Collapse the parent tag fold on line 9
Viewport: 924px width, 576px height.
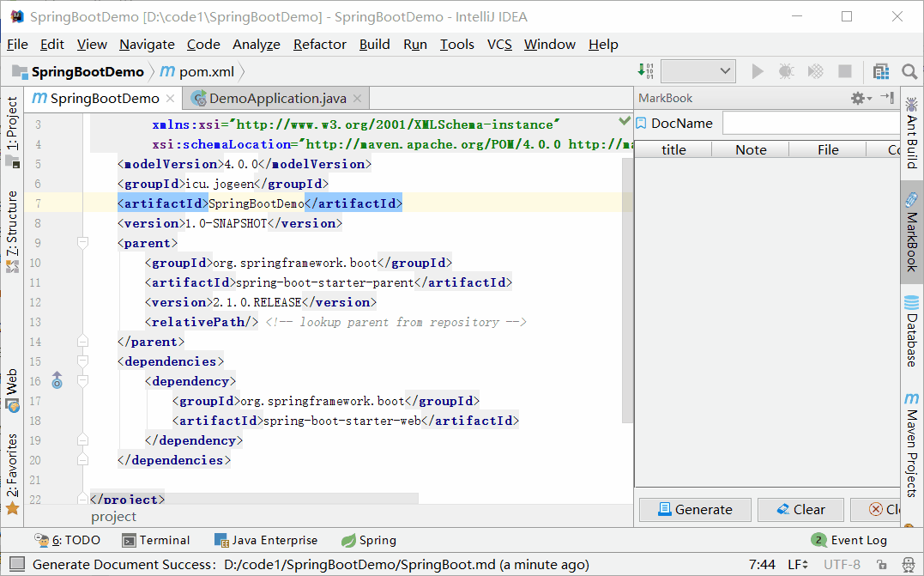(x=83, y=243)
